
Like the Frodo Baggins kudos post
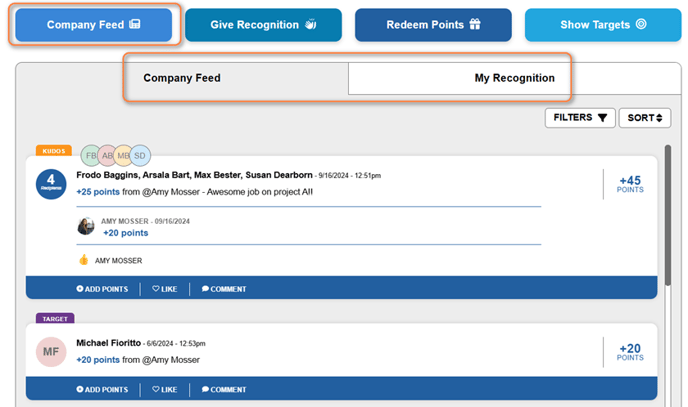tap(165, 289)
